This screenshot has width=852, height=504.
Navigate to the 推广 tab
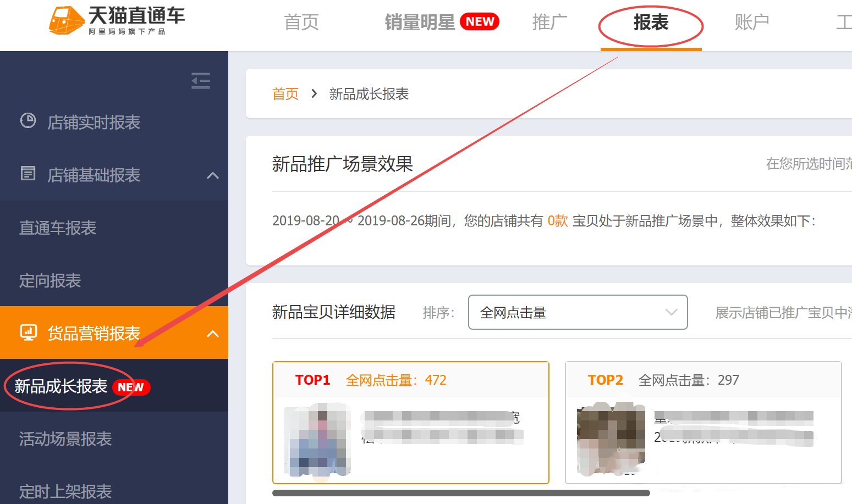tap(549, 22)
